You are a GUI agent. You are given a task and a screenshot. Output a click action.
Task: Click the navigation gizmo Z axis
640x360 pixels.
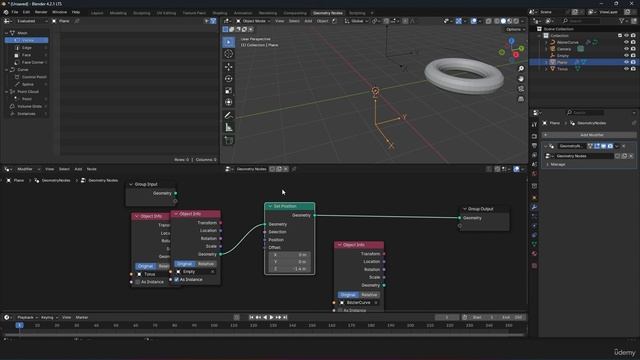point(511,41)
